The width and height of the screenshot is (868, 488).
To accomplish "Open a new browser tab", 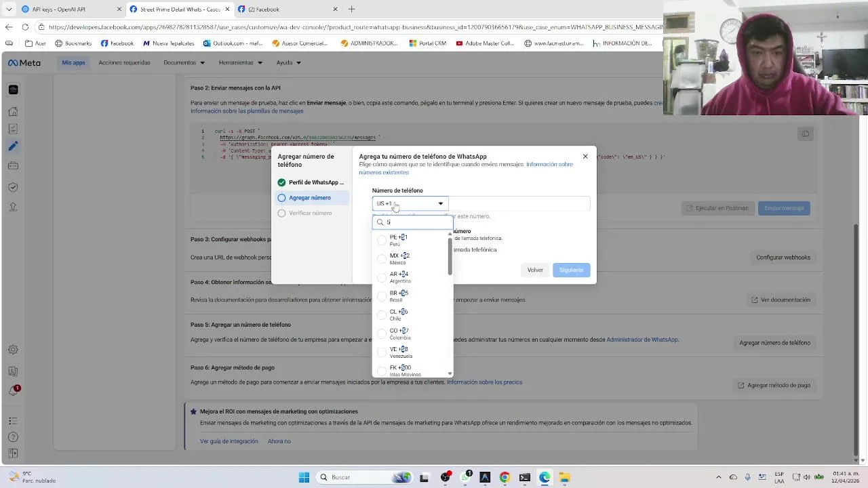I will pyautogui.click(x=351, y=9).
